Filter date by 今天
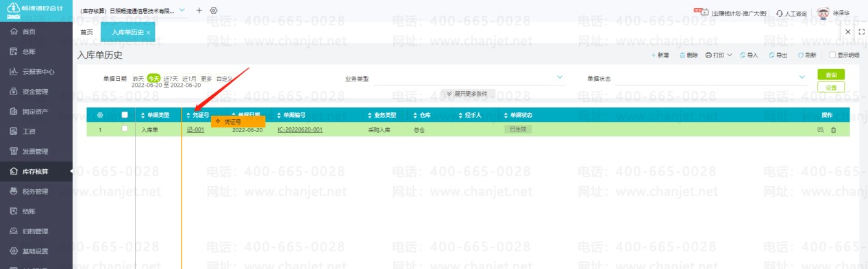The height and width of the screenshot is (269, 868). tap(154, 79)
